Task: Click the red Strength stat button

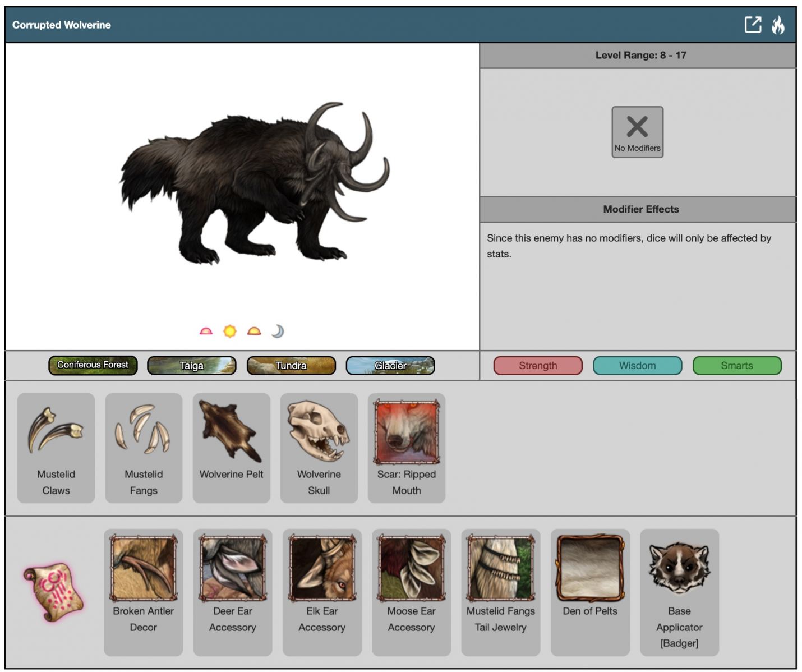Action: [x=538, y=366]
